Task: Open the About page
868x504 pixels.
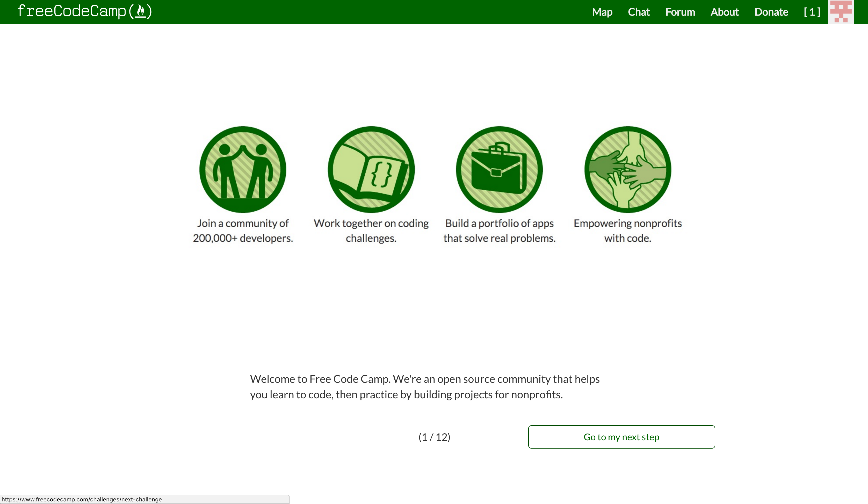Action: click(724, 12)
